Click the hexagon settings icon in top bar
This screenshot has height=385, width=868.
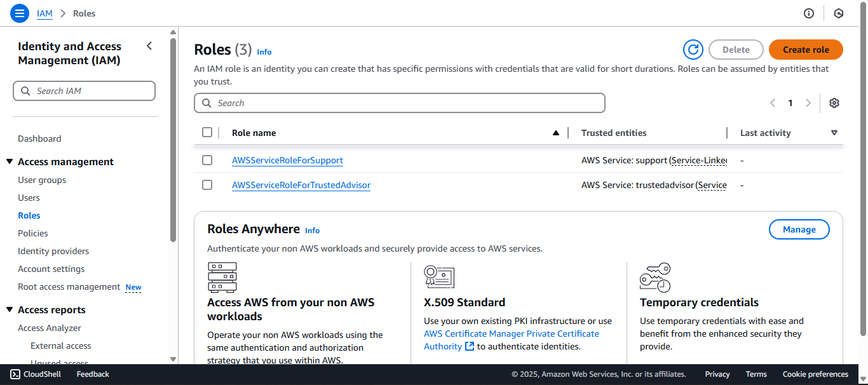[x=839, y=13]
